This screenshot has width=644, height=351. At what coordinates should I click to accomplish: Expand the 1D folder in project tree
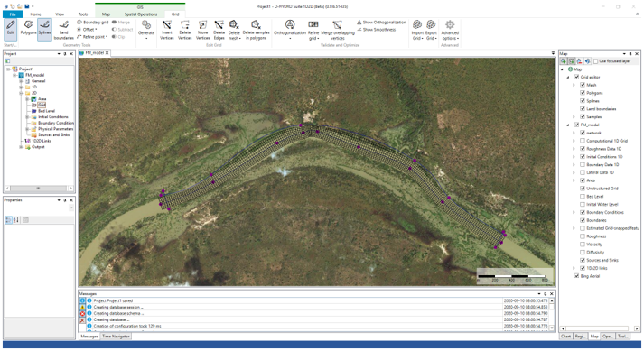pyautogui.click(x=21, y=87)
